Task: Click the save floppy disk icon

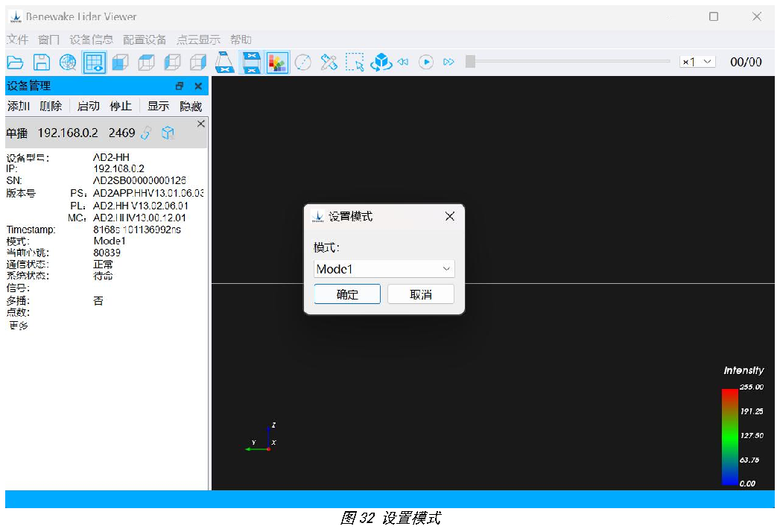Action: click(41, 62)
